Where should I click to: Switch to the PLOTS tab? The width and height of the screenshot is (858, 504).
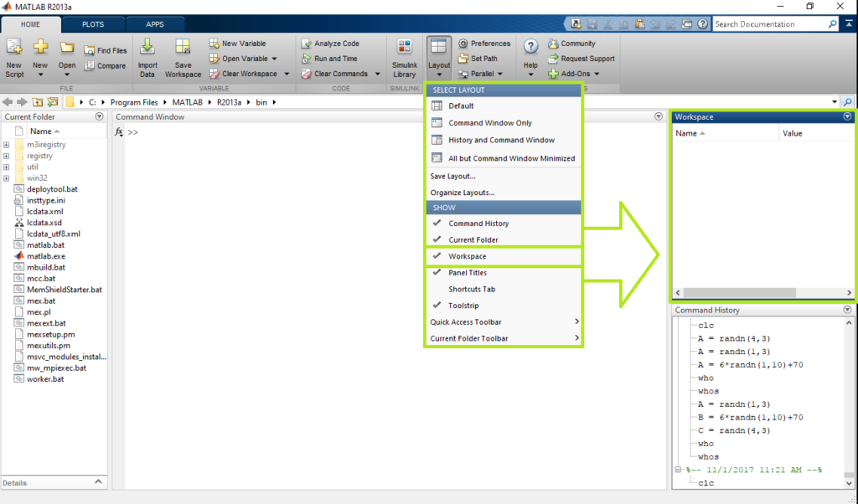pyautogui.click(x=93, y=24)
